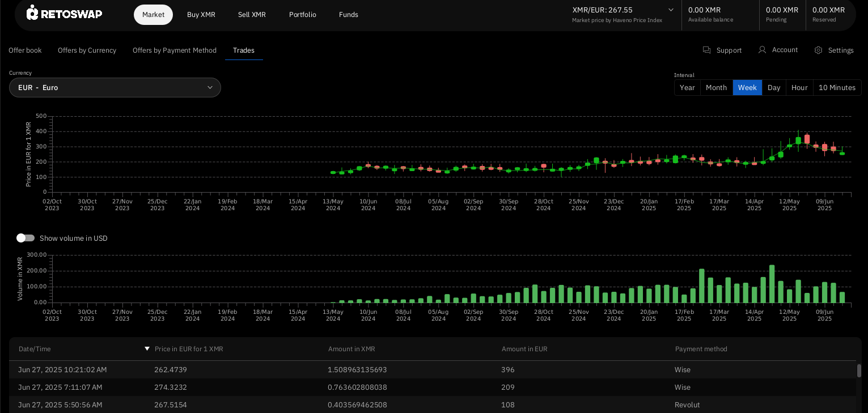This screenshot has width=868, height=413.
Task: Toggle Show volume in USD switch
Action: [26, 238]
